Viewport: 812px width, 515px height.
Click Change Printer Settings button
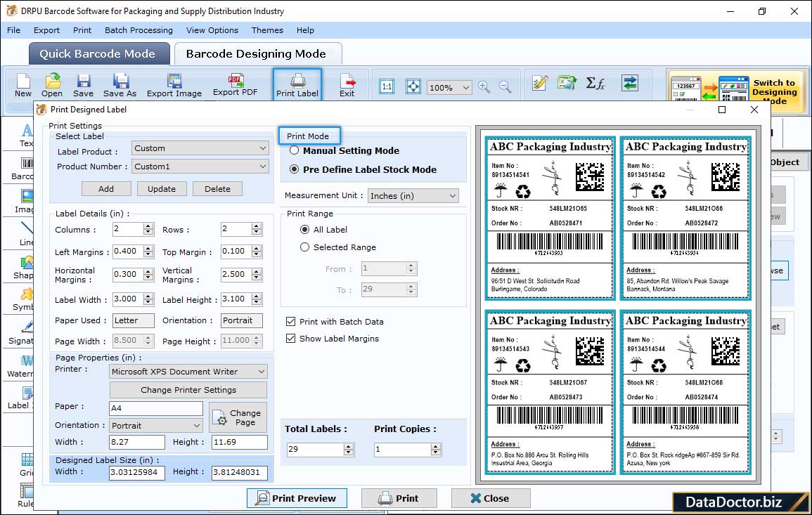click(x=188, y=390)
